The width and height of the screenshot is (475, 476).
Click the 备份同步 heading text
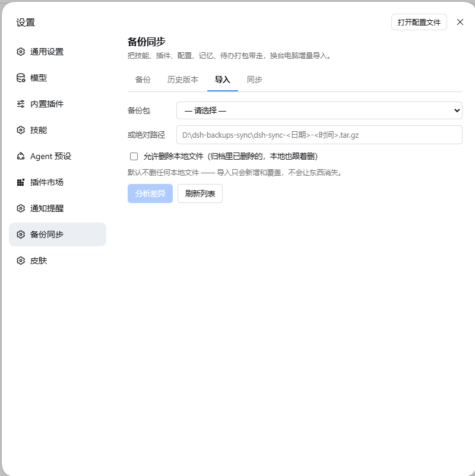[147, 42]
